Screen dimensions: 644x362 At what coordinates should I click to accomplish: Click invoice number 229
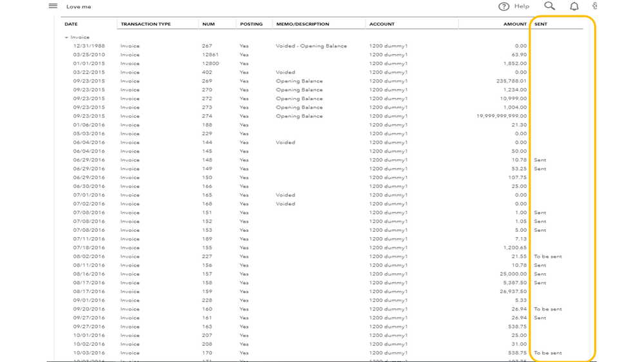[x=207, y=134]
